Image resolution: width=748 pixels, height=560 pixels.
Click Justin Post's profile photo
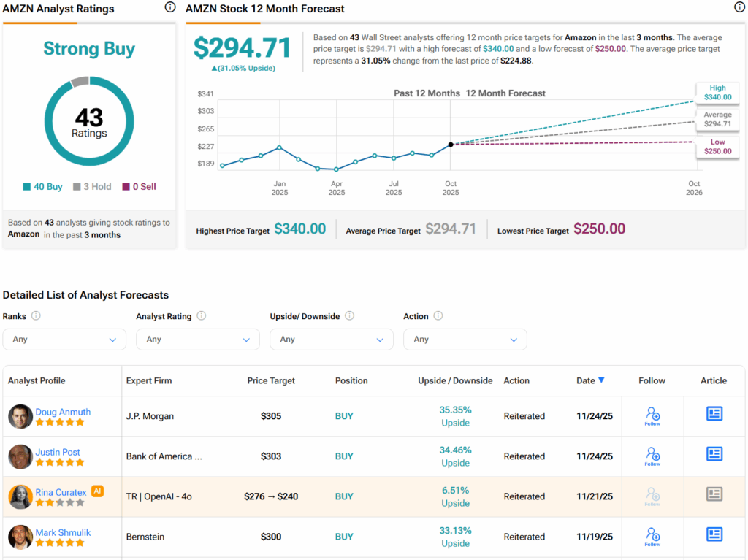point(20,456)
